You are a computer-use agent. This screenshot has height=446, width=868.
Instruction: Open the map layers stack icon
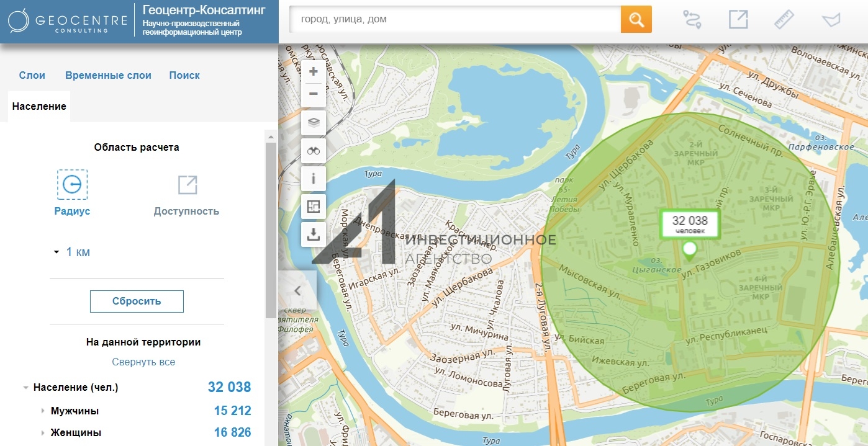click(314, 122)
